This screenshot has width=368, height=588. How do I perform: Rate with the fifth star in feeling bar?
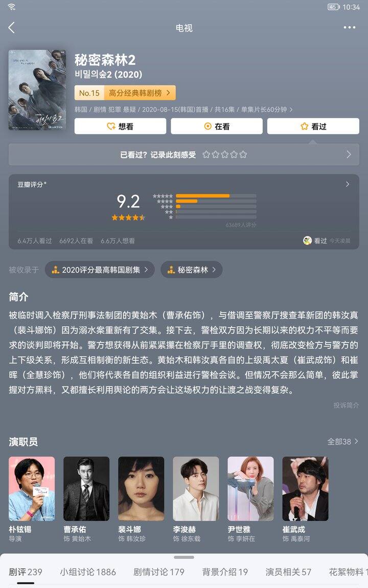pyautogui.click(x=243, y=155)
